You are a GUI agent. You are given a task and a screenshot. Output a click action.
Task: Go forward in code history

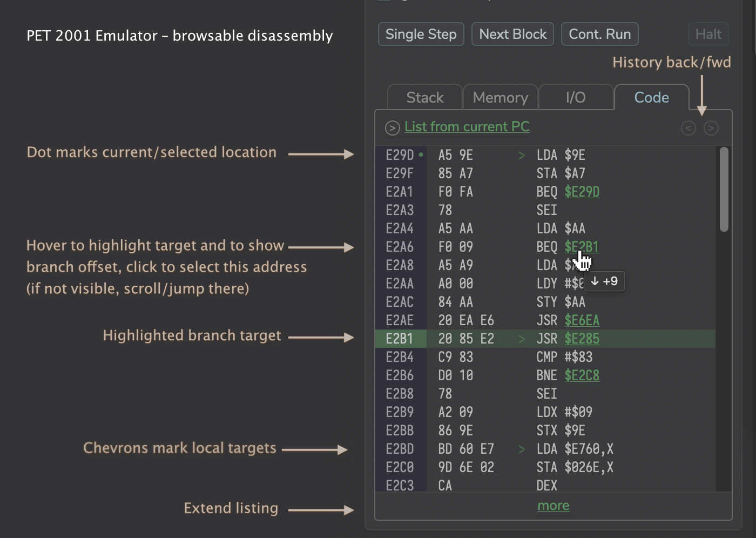(x=711, y=128)
